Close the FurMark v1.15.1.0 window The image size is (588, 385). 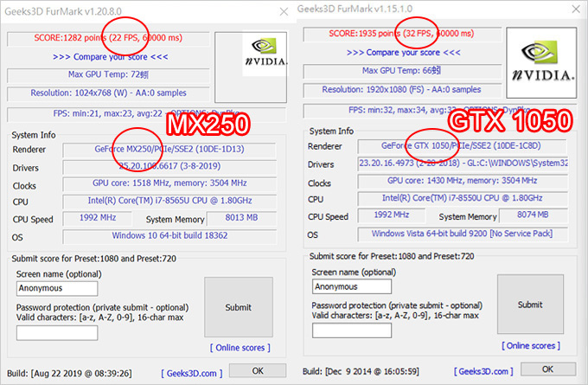point(576,9)
